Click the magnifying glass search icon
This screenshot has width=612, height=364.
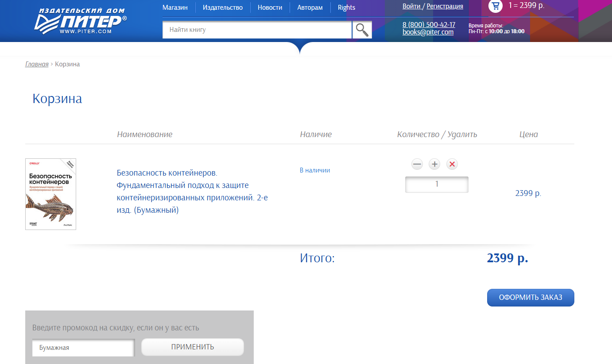click(362, 30)
